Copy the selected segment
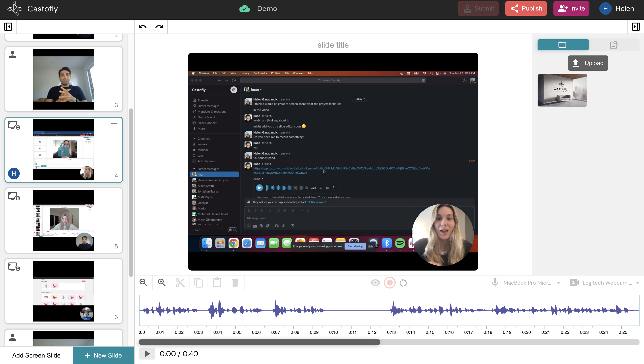Screen dimensions: 644x364 coord(199,283)
